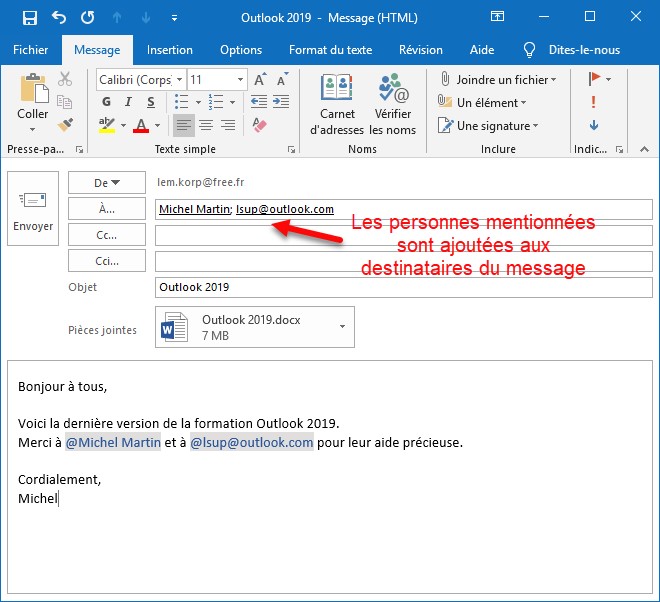Click the Objet subject input field
Viewport: 660px width, 602px height.
403,287
